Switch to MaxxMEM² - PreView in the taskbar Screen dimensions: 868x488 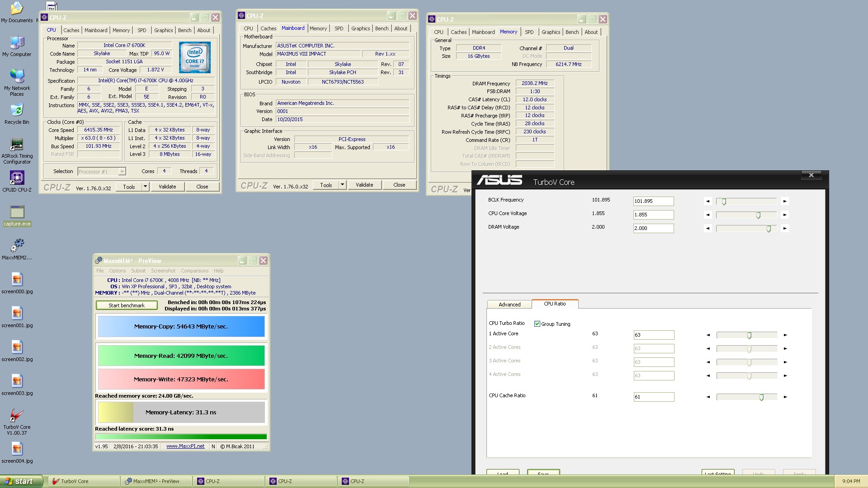[x=156, y=481]
